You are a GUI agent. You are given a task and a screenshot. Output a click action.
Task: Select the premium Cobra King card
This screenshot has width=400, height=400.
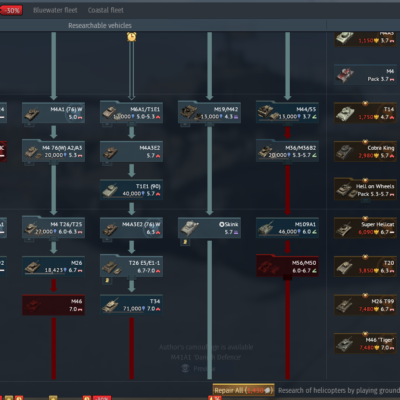pos(365,152)
